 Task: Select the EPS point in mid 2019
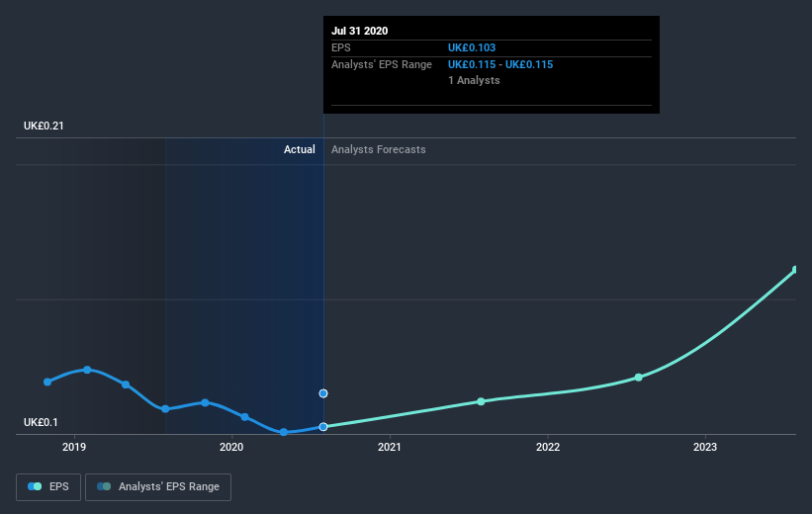tap(165, 409)
